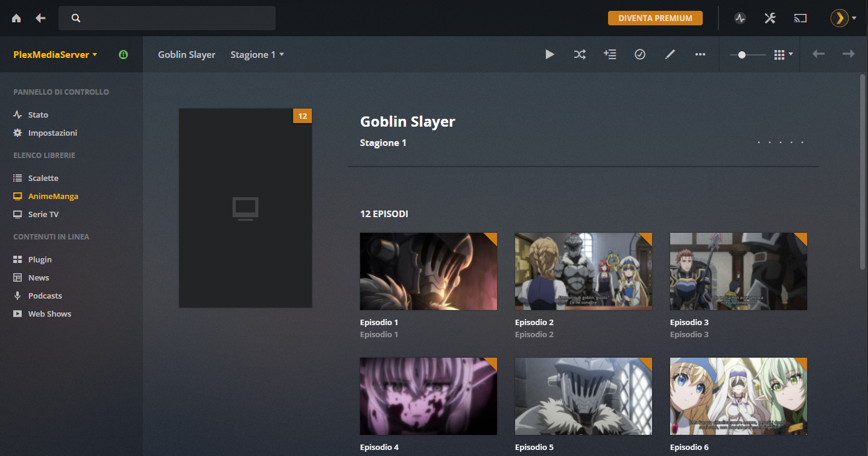Click the Episodio 6 title link
The image size is (868, 456).
[x=689, y=447]
